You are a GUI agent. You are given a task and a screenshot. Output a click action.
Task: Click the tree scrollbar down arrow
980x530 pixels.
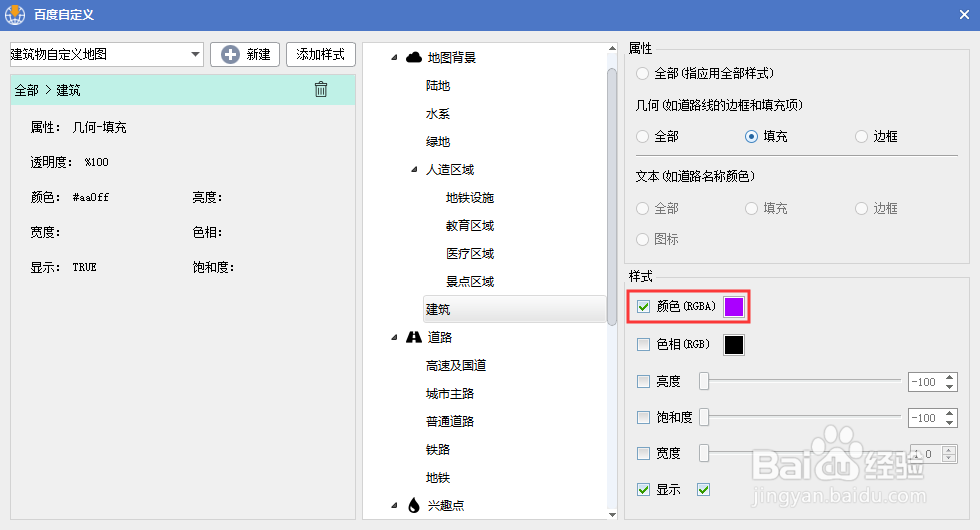pyautogui.click(x=612, y=514)
